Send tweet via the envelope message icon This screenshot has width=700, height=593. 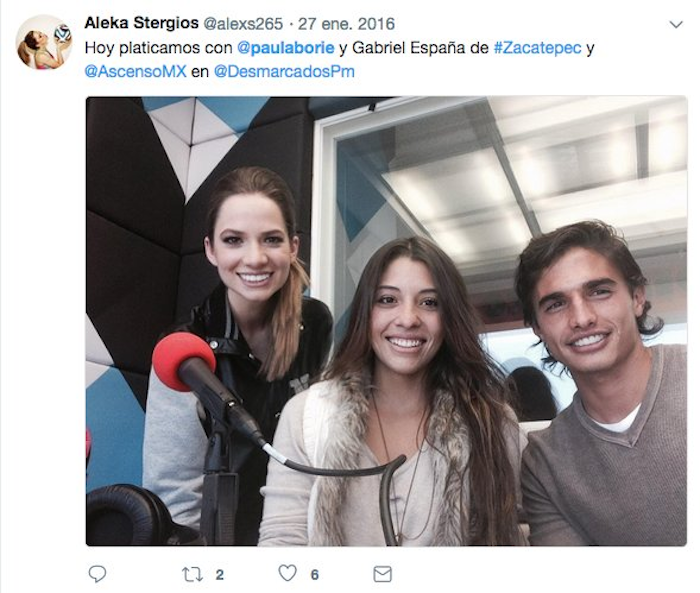point(383,574)
